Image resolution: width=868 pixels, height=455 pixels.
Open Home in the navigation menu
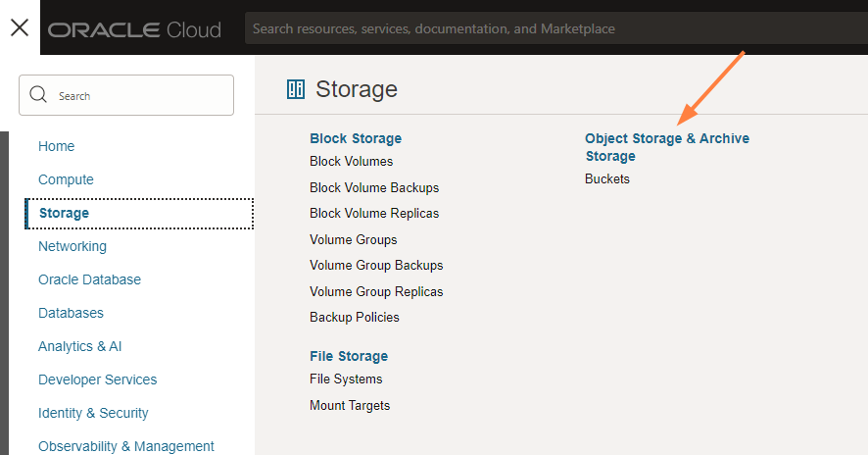(56, 146)
